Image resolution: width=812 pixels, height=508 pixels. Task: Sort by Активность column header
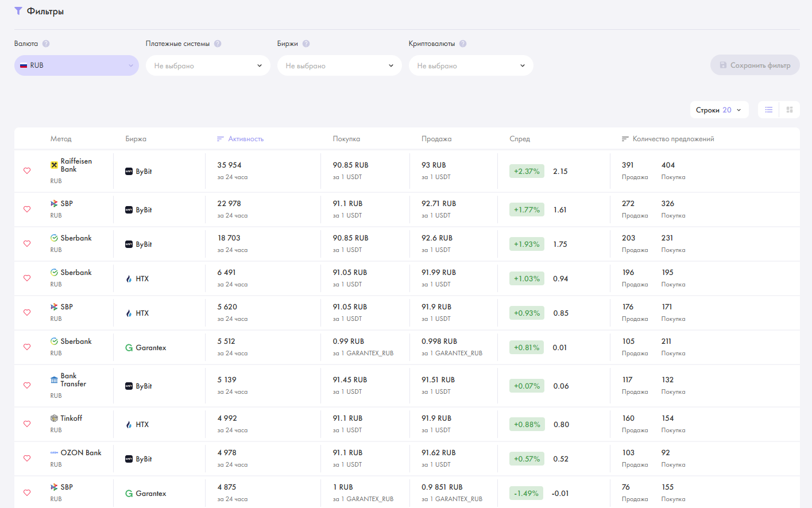pos(240,139)
